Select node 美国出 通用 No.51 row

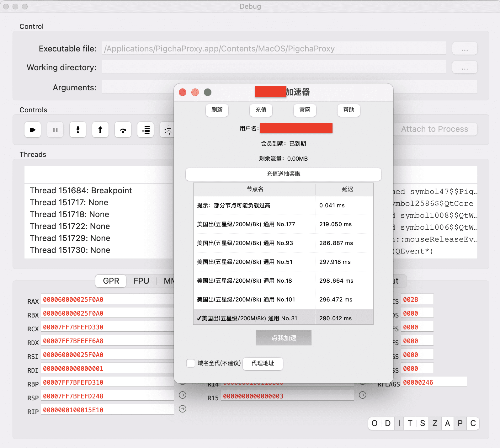coord(283,262)
